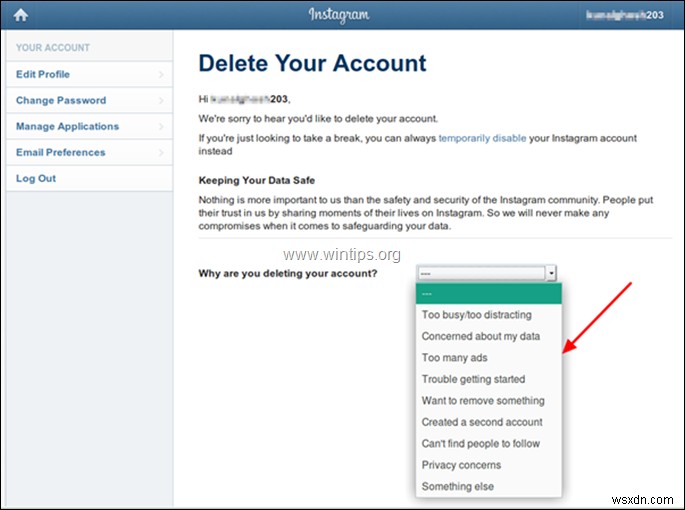Click the home icon in header

(21, 15)
